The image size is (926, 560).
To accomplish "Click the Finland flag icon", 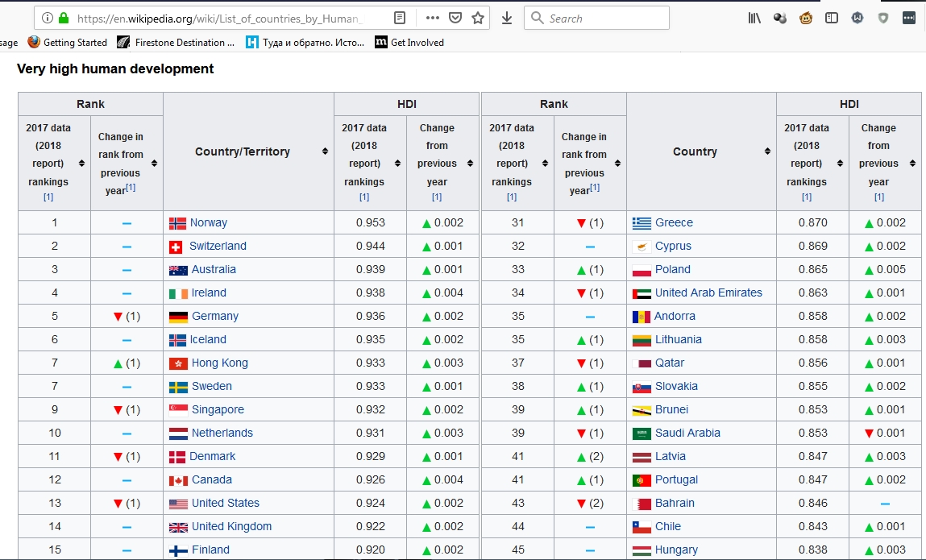I will coord(178,550).
